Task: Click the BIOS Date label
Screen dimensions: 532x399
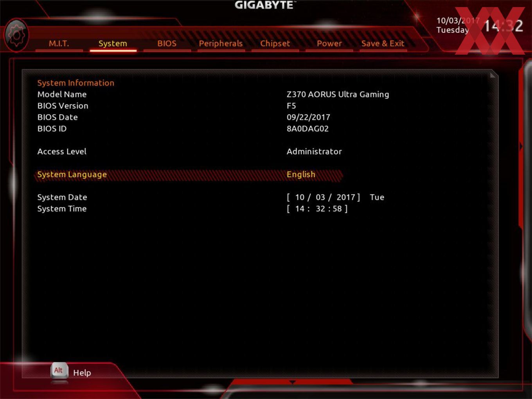Action: click(58, 117)
